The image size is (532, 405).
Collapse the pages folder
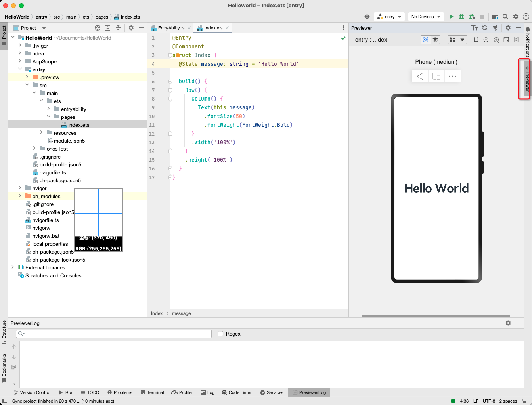coord(48,117)
